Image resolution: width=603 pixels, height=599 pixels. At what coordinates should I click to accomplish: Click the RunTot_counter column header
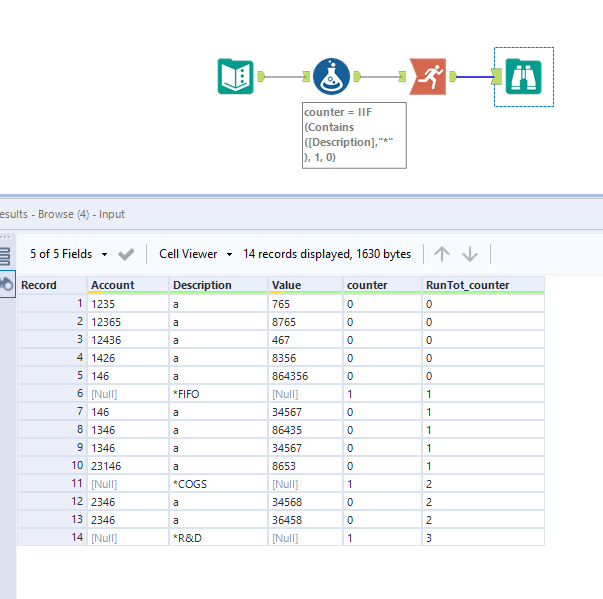482,285
